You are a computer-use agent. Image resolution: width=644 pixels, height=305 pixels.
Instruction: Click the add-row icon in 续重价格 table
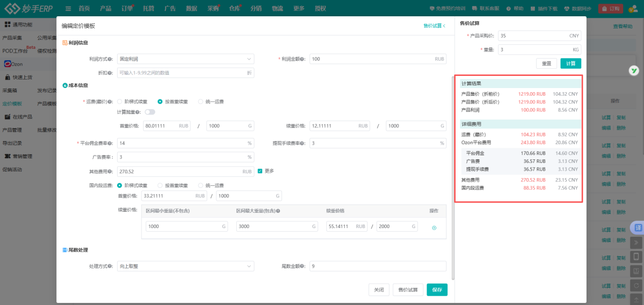(434, 228)
